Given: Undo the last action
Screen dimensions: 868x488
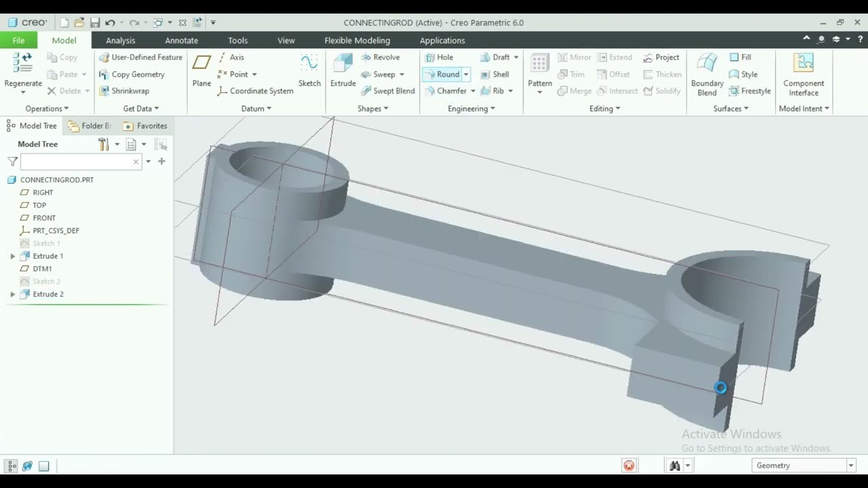Looking at the screenshot, I should point(110,22).
